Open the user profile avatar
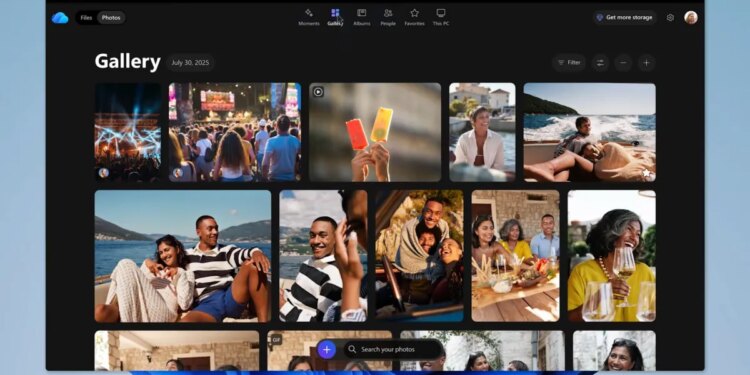The width and height of the screenshot is (750, 375). click(691, 18)
